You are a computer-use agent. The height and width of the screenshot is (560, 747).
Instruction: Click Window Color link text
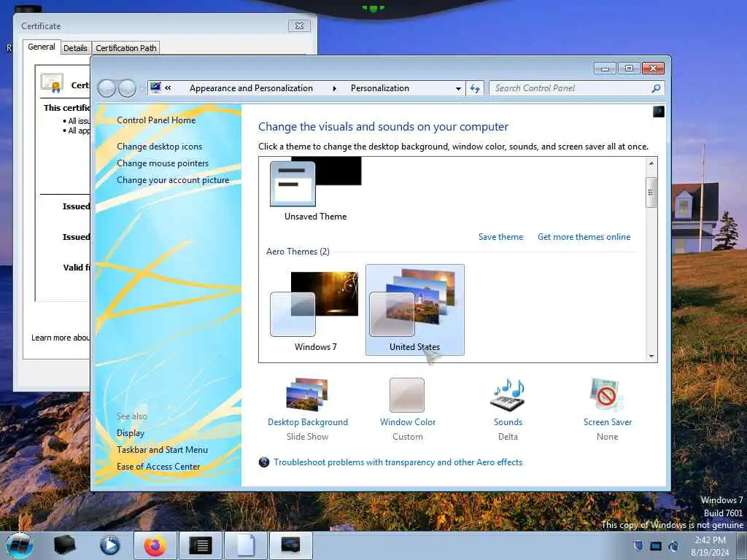pyautogui.click(x=408, y=422)
